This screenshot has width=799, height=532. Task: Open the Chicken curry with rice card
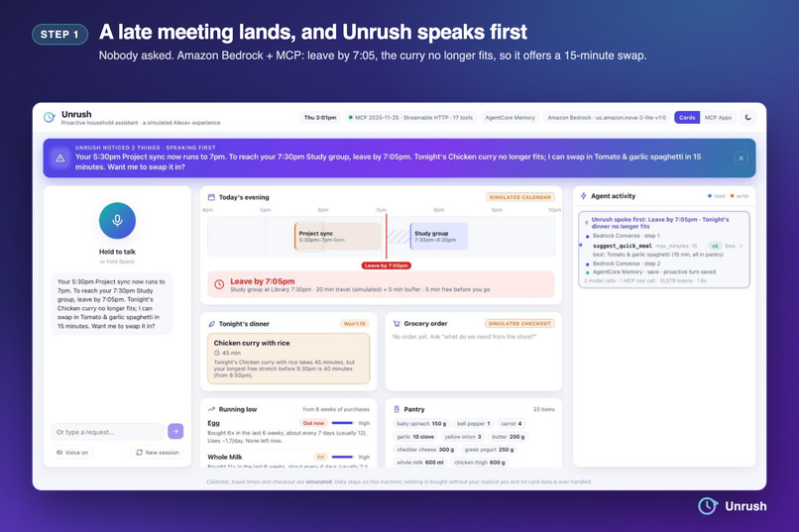coord(288,359)
